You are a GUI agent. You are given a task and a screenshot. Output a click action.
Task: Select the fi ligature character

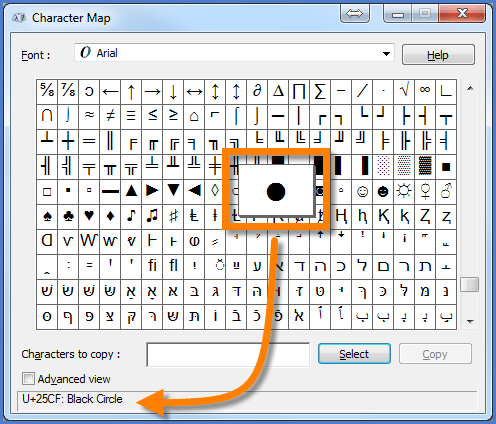(x=152, y=266)
